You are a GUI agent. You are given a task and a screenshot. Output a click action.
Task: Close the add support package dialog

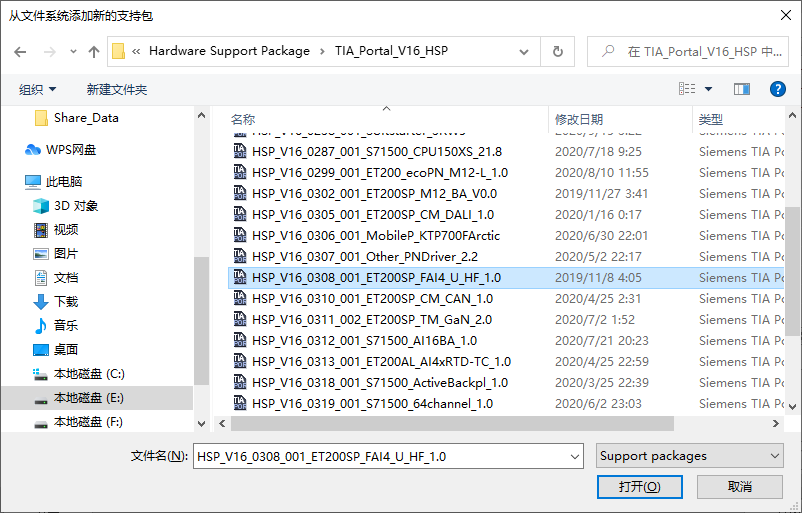coord(786,15)
